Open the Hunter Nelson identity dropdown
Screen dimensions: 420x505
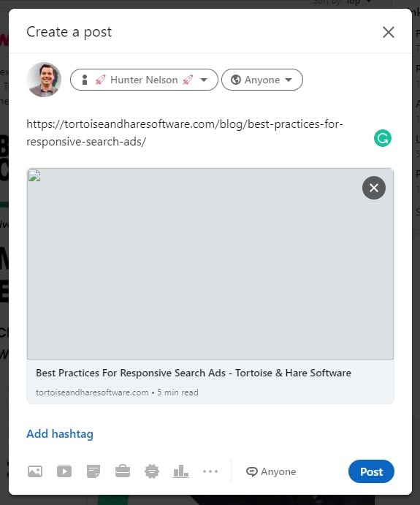pos(144,80)
